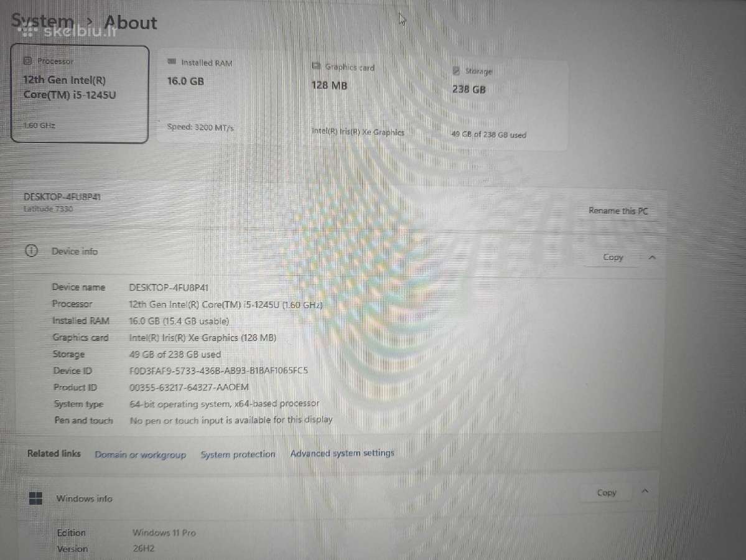Open System protection link
The height and width of the screenshot is (560, 746).
pyautogui.click(x=238, y=454)
